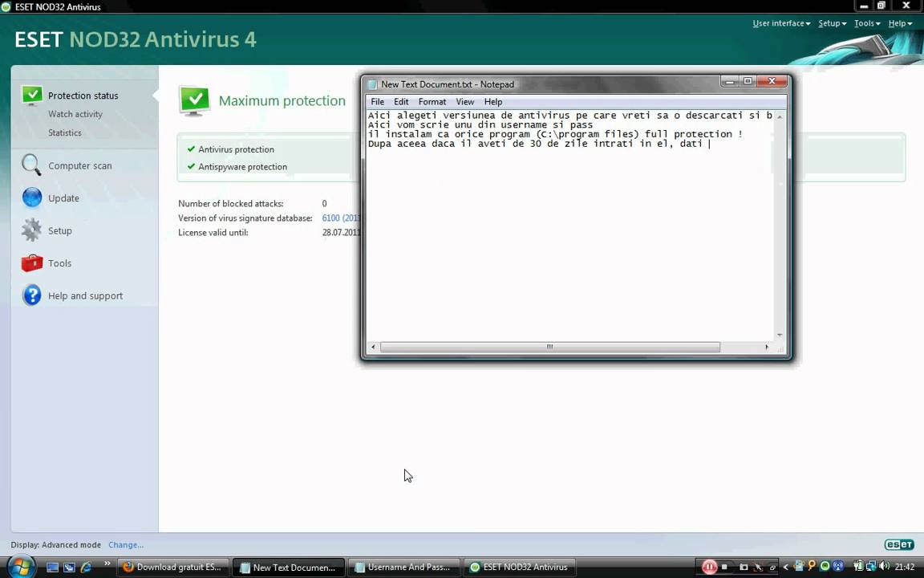Image resolution: width=924 pixels, height=578 pixels.
Task: Click the Protection status monitor icon in sidebar
Action: coord(32,96)
